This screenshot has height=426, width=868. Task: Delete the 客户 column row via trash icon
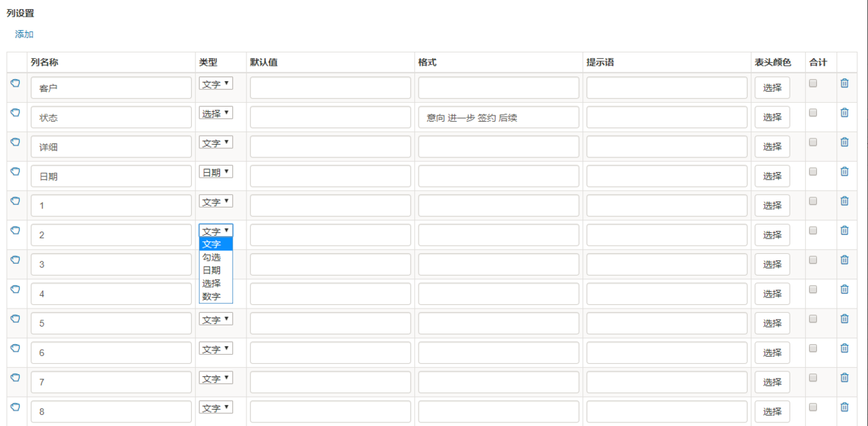844,83
